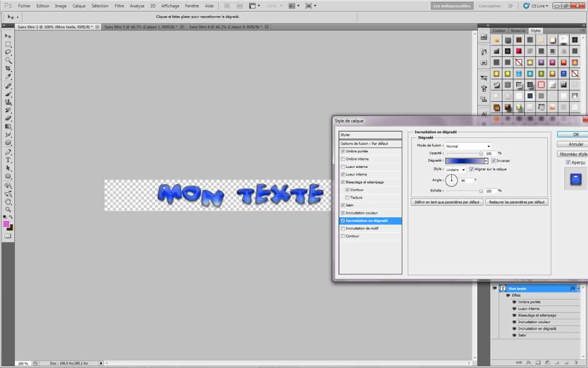Switch to the Nuancier tab
This screenshot has width=588, height=368.
(518, 31)
